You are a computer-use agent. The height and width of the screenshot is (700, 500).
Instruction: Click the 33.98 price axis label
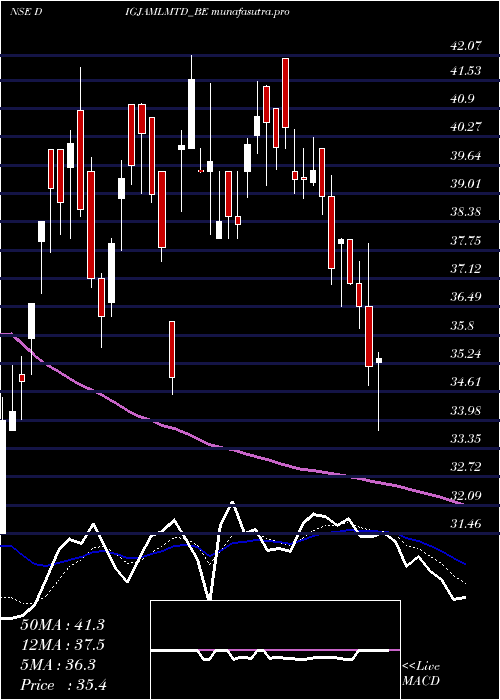pos(467,410)
